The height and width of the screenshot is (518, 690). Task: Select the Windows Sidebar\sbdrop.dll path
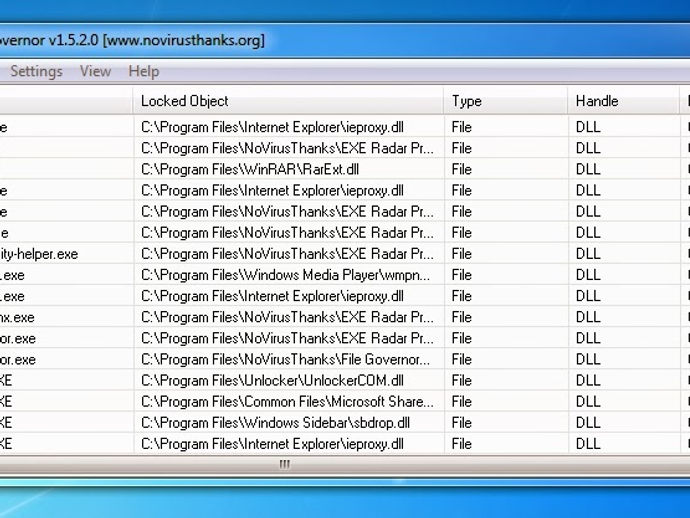[x=275, y=423]
